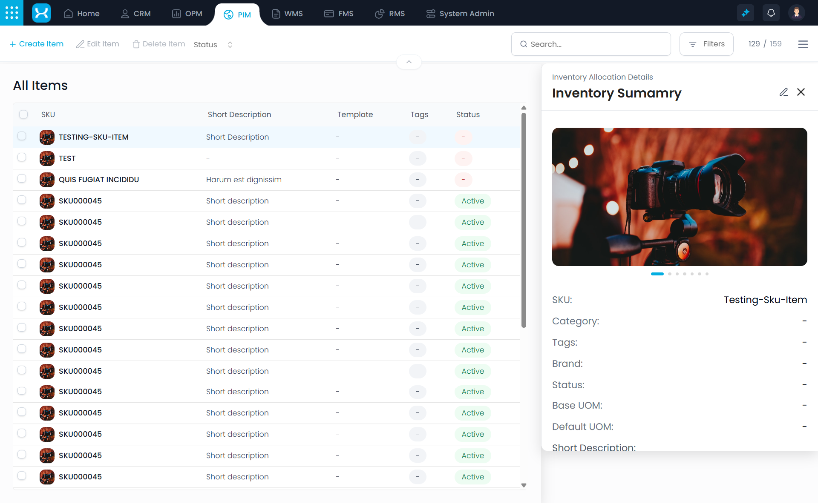Click Create Item button
The width and height of the screenshot is (818, 504).
coord(37,44)
